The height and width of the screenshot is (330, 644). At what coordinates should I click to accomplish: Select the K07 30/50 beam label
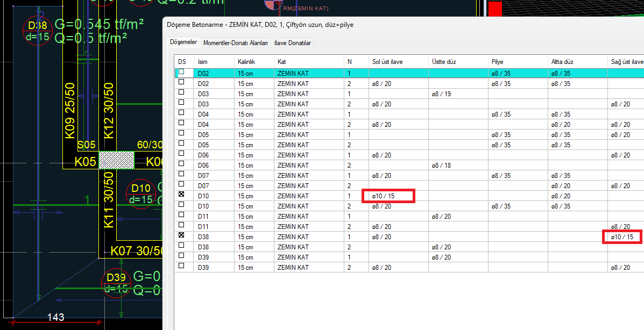coord(137,251)
